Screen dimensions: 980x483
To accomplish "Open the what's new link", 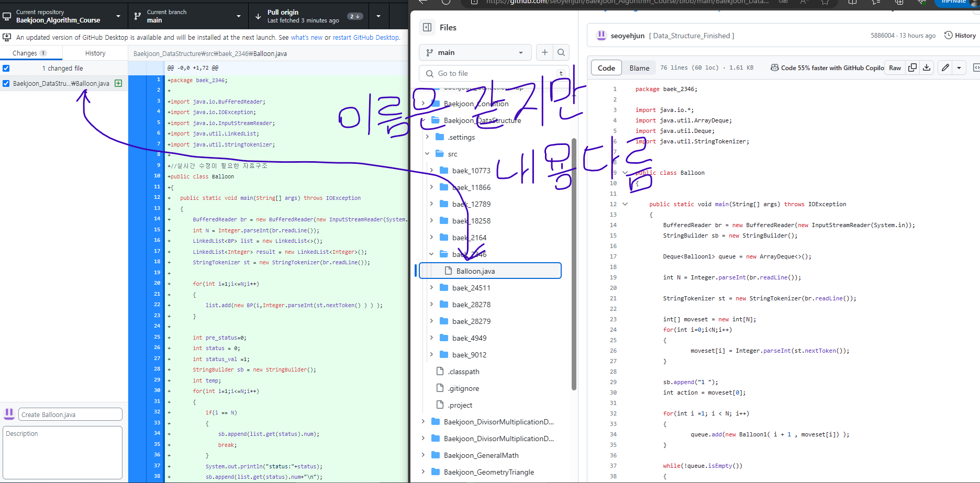I will point(307,37).
